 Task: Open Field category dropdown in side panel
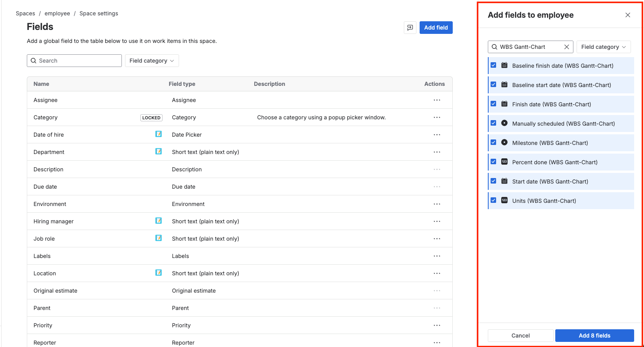[603, 47]
